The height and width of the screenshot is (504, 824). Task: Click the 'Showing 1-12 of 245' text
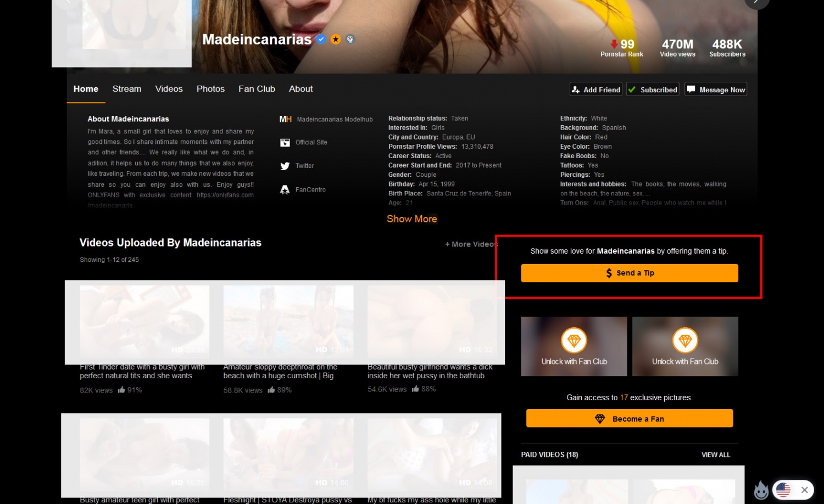point(109,260)
